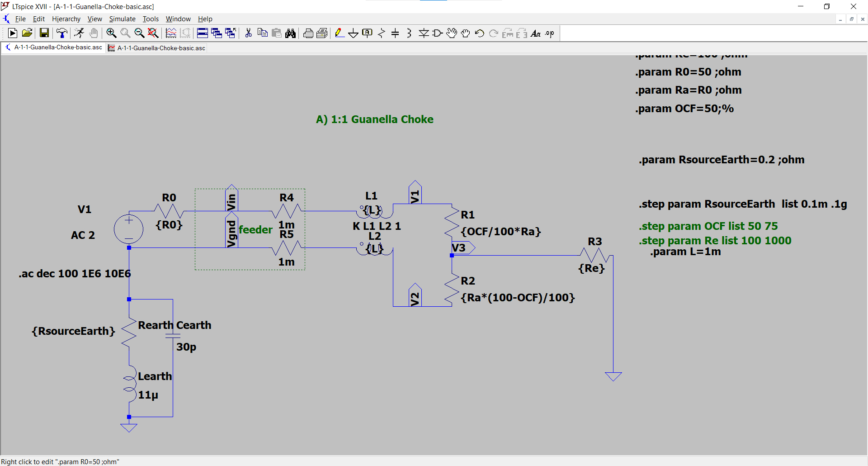This screenshot has height=466, width=868.
Task: Switch to the second A-1-1-Guanella-Choke-basic.asc tab
Action: click(x=160, y=48)
